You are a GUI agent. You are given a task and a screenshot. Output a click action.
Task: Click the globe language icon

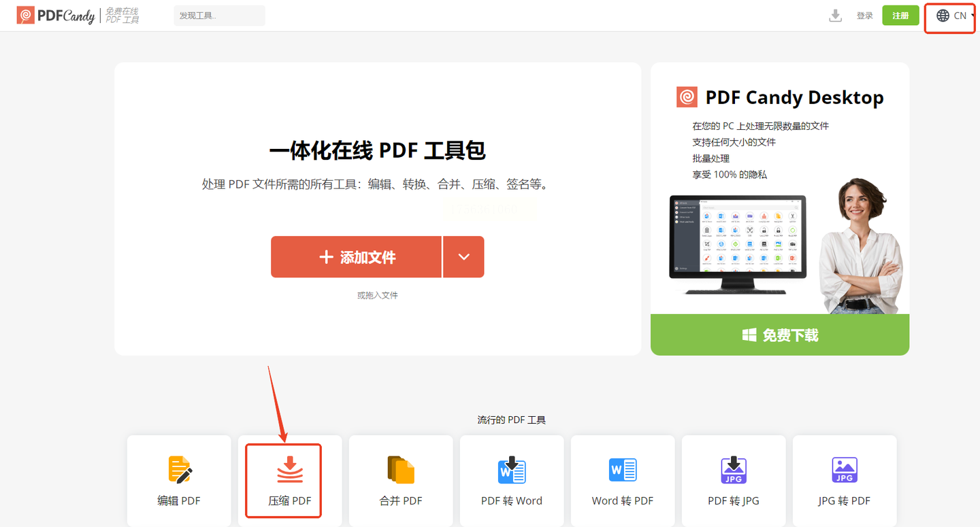[943, 16]
